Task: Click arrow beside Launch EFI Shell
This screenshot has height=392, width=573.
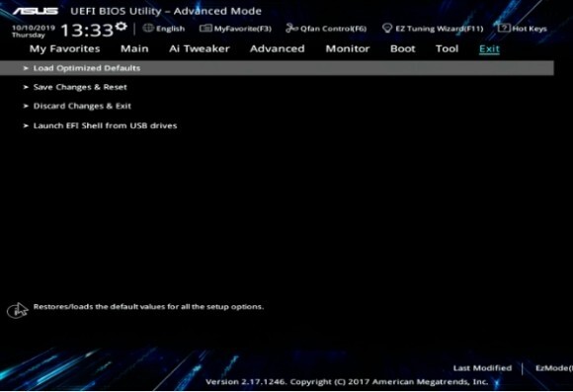Action: (x=26, y=125)
